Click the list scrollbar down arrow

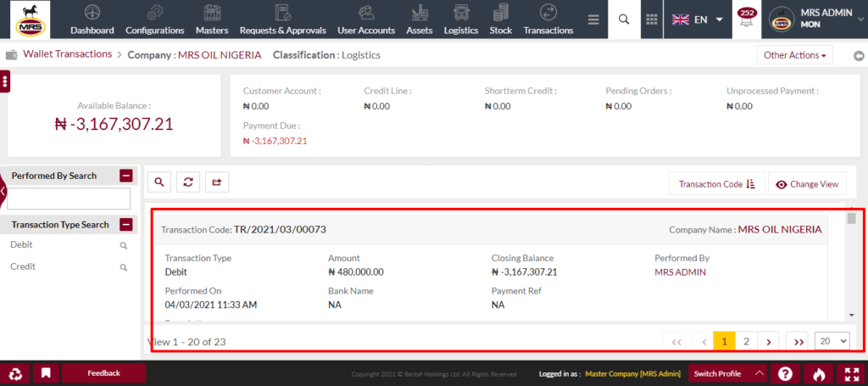pos(851,315)
